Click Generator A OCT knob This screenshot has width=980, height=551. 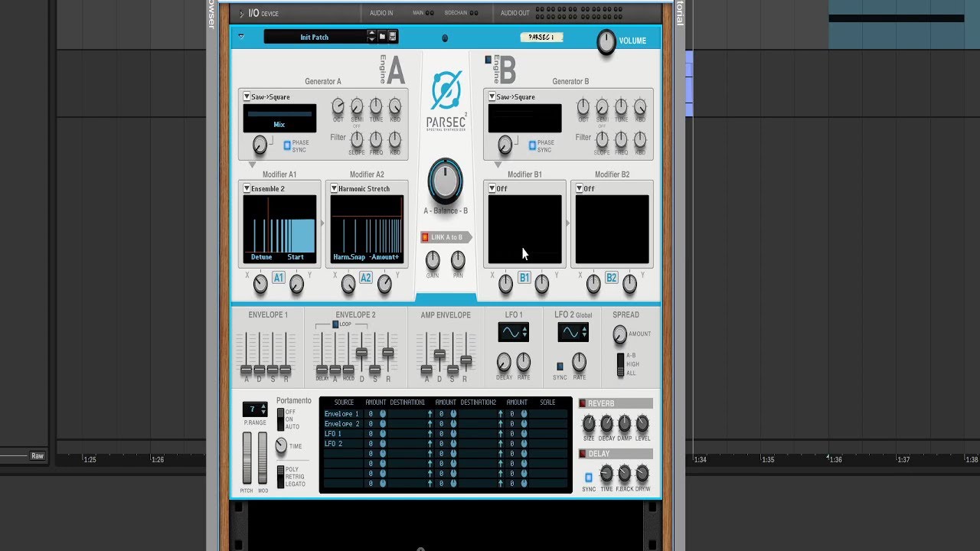coord(338,106)
